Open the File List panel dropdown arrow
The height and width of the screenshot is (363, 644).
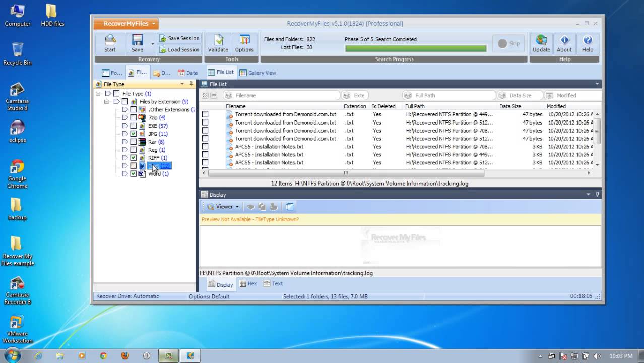[x=597, y=84]
